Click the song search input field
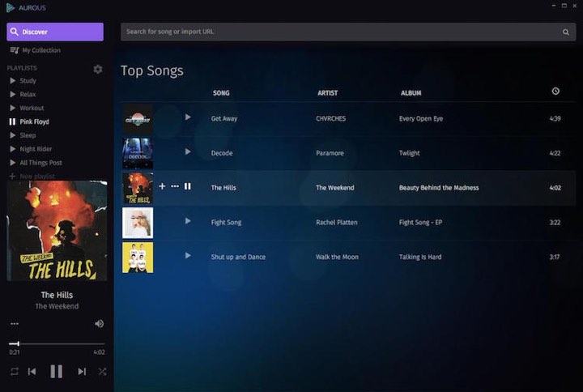This screenshot has height=392, width=583. (340, 32)
